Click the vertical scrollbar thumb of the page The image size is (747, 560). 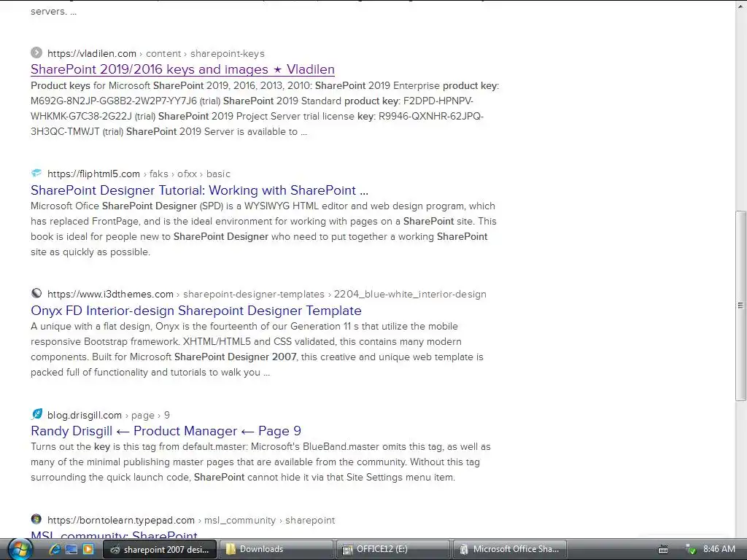(x=740, y=306)
